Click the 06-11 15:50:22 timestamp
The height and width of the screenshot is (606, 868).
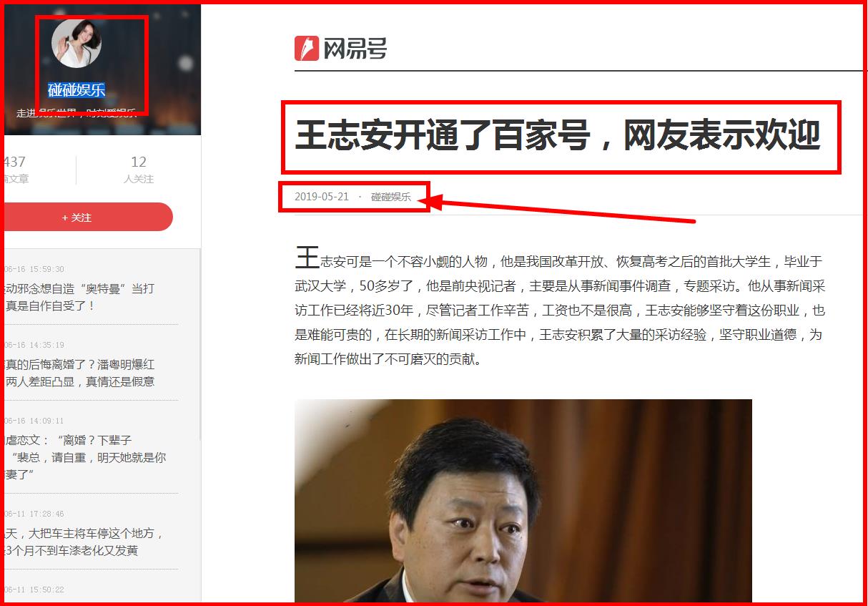[x=34, y=590]
